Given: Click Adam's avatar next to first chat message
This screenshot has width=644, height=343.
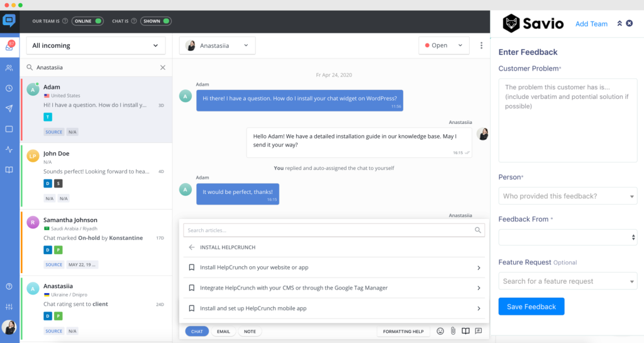Looking at the screenshot, I should coord(186,96).
